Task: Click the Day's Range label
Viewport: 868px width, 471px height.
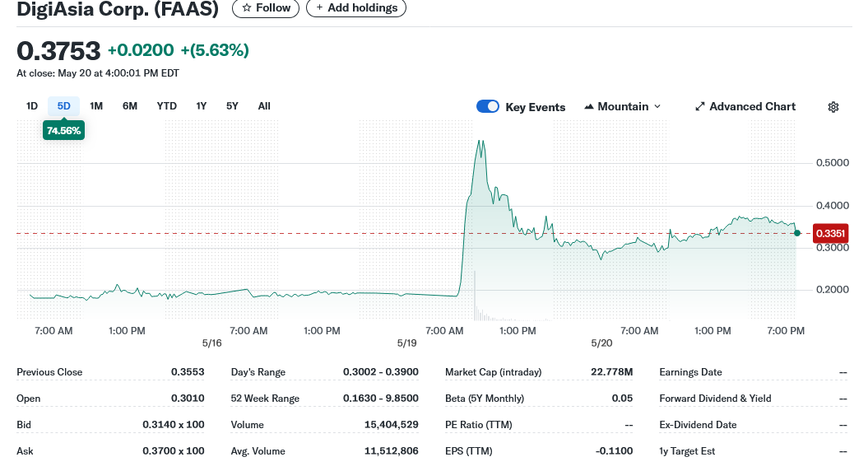Action: pos(258,372)
